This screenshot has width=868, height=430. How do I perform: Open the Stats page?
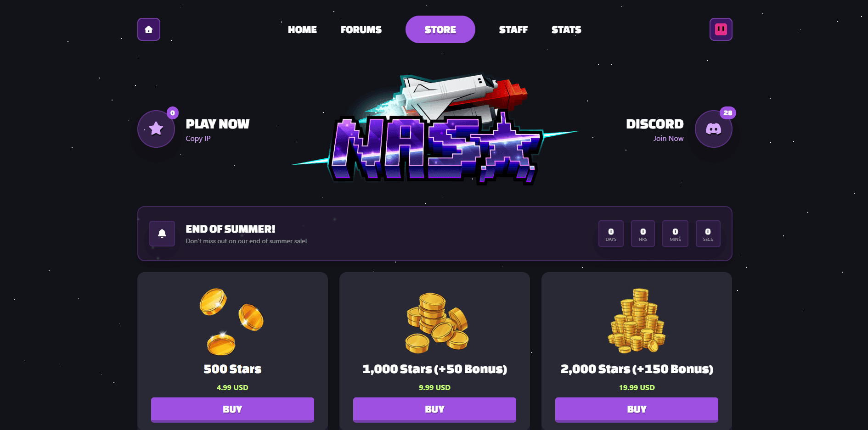click(566, 30)
